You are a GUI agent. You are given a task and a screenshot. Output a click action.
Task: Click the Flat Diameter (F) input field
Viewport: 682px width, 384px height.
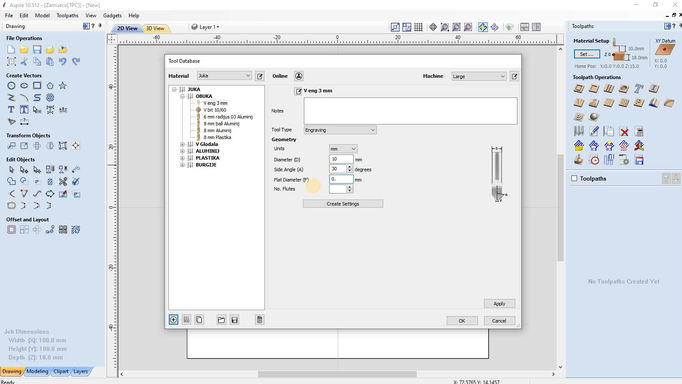pos(341,179)
